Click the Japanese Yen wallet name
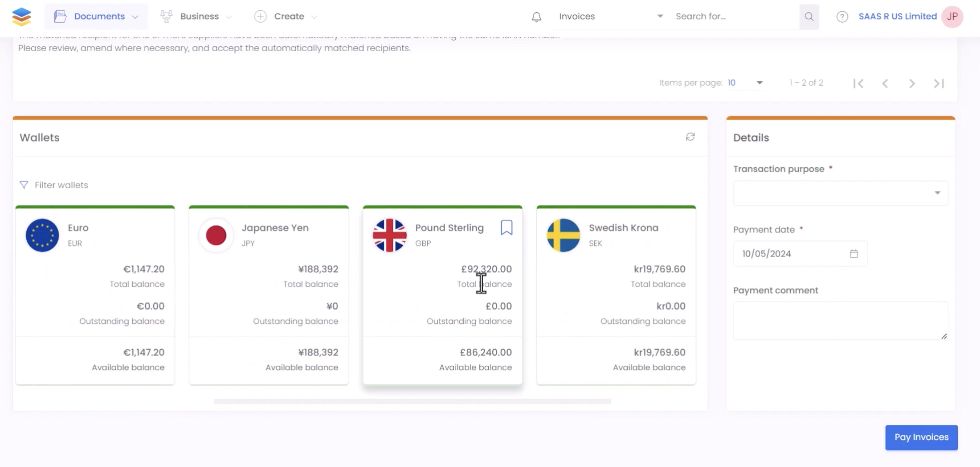The height and width of the screenshot is (467, 980). tap(275, 228)
